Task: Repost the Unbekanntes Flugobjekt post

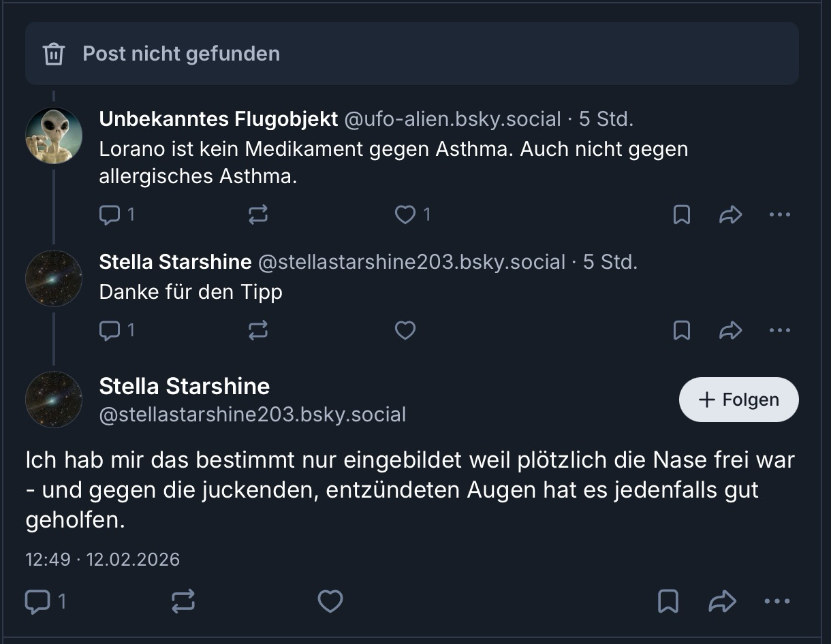Action: pyautogui.click(x=258, y=215)
